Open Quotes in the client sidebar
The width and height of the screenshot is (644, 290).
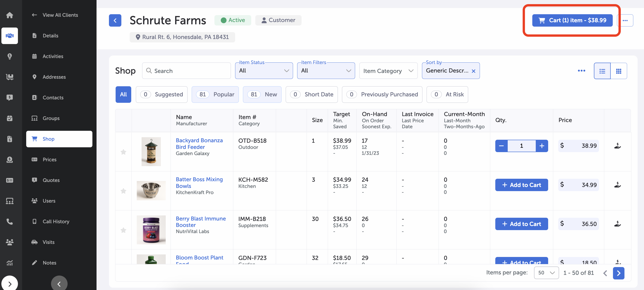point(51,180)
